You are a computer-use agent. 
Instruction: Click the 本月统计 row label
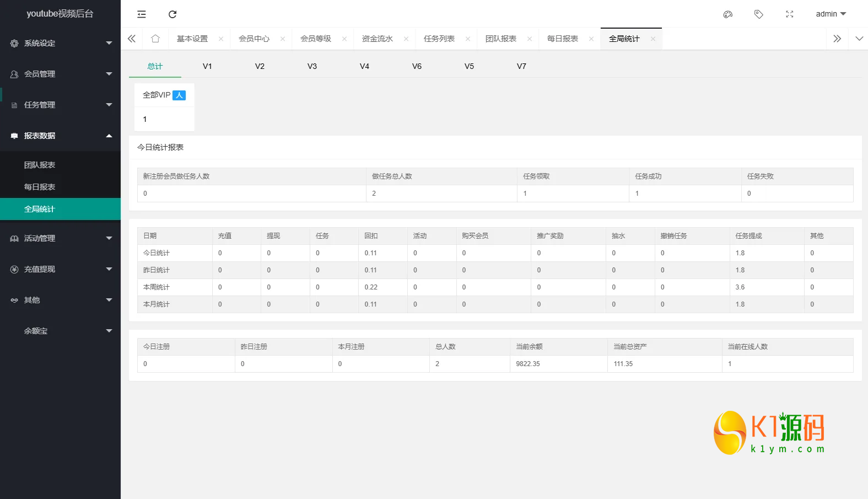point(157,304)
